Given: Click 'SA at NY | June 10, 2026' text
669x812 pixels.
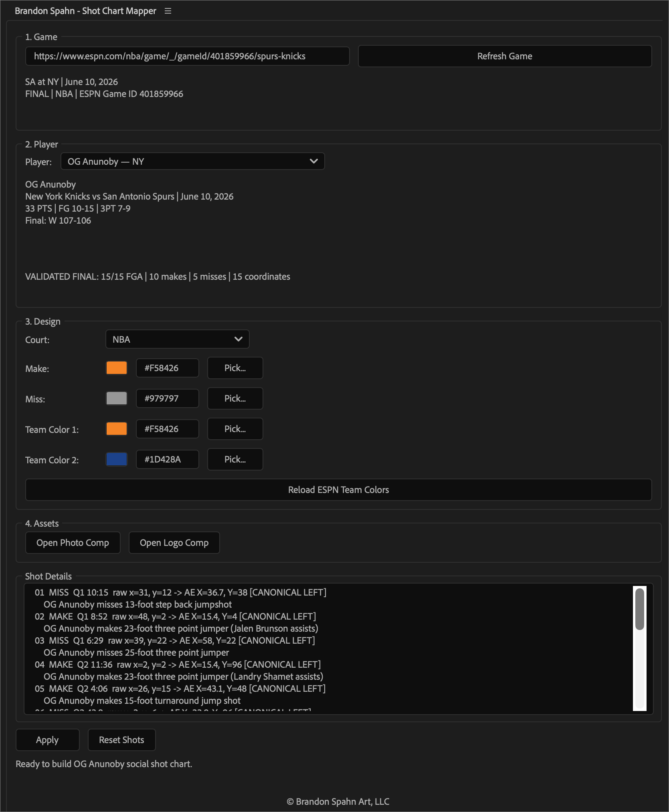Looking at the screenshot, I should click(x=71, y=82).
